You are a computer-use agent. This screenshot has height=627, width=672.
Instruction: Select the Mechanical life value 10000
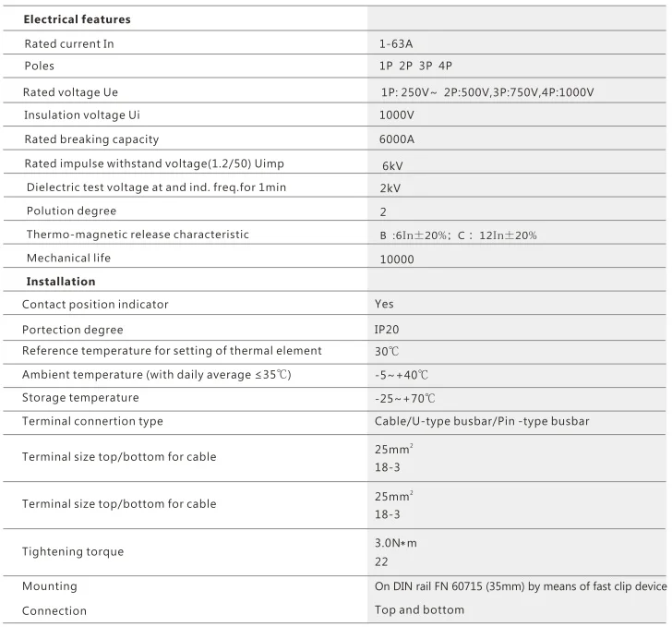[397, 259]
